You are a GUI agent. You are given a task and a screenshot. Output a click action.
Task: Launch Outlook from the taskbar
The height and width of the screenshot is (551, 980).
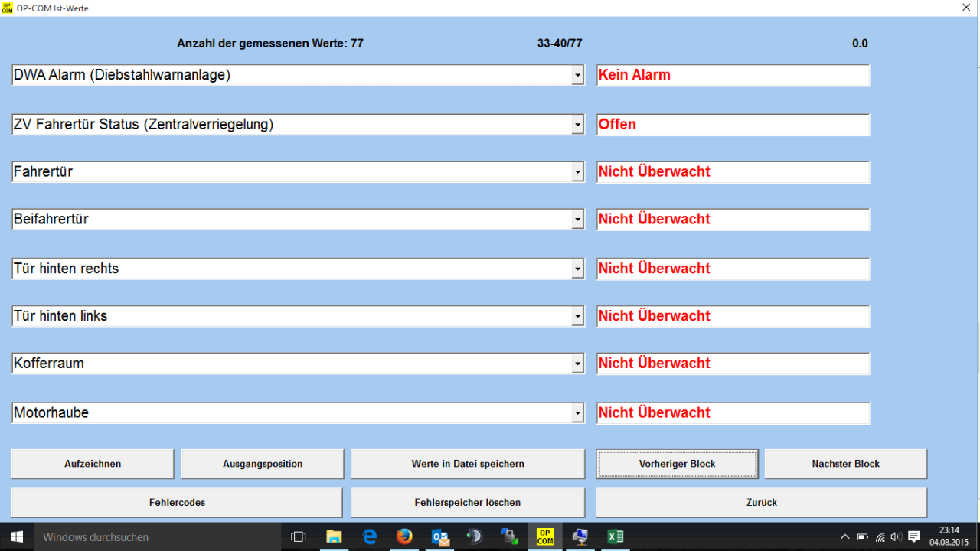tap(440, 536)
